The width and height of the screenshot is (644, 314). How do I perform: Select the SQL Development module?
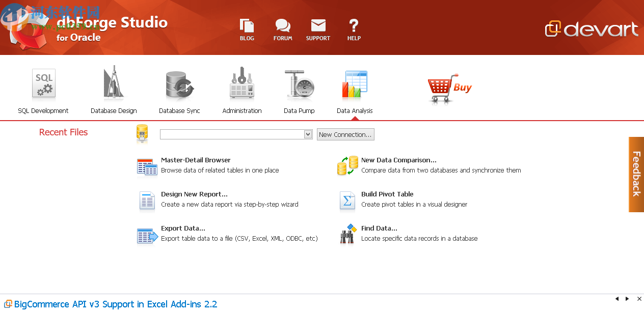pyautogui.click(x=43, y=89)
